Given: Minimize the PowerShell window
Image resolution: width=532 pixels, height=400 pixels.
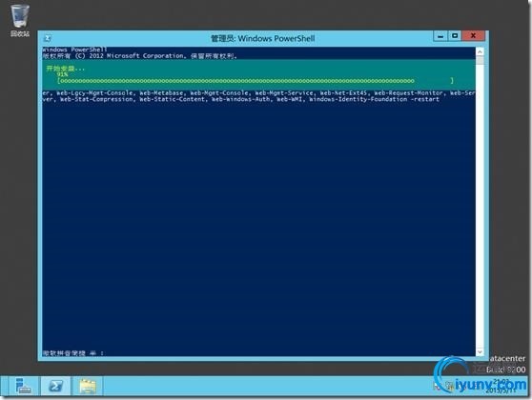Looking at the screenshot, I should click(440, 36).
